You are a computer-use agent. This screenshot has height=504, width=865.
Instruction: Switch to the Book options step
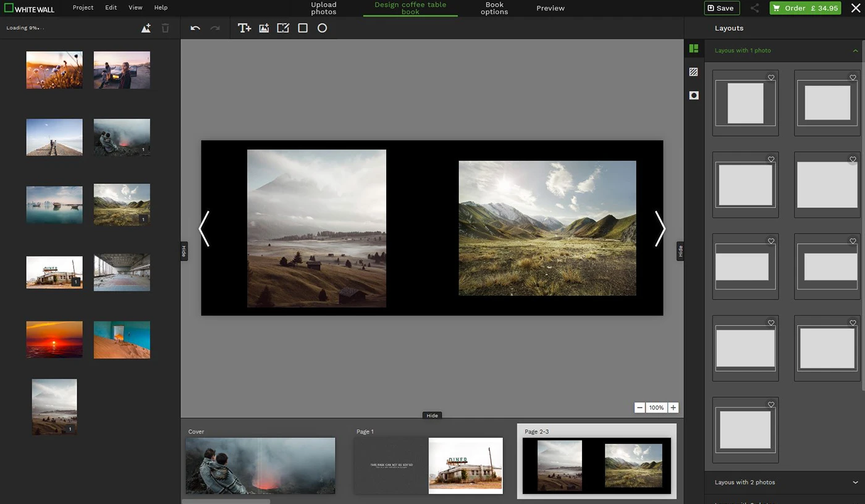pyautogui.click(x=494, y=8)
